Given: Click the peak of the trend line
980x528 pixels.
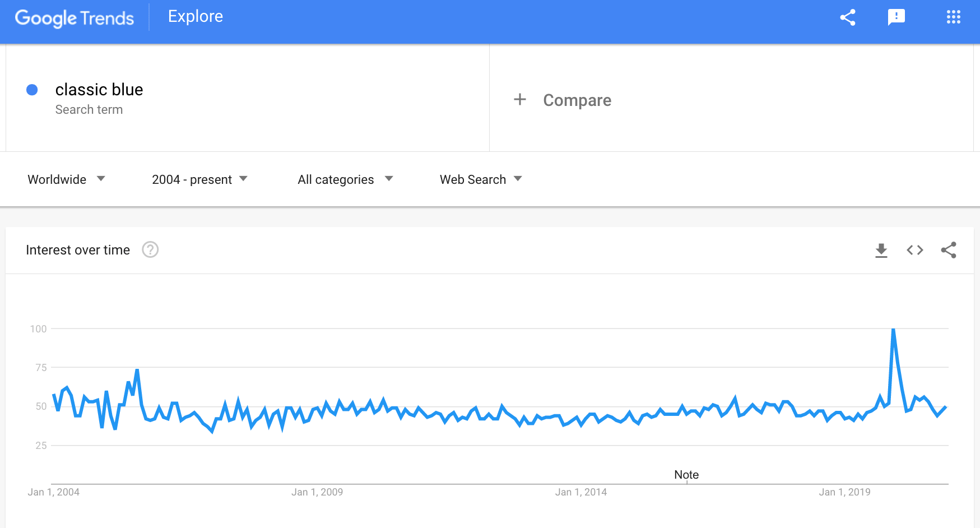Looking at the screenshot, I should pos(893,330).
